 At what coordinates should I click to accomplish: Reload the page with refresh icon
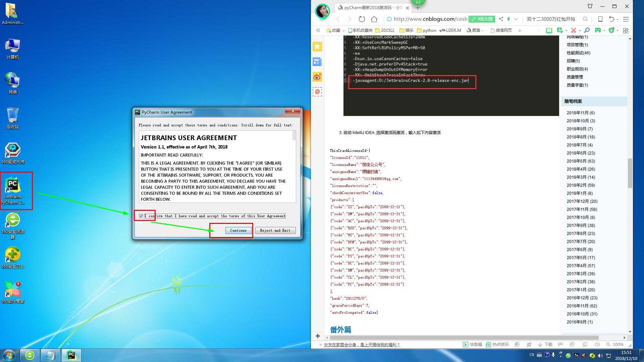click(362, 19)
